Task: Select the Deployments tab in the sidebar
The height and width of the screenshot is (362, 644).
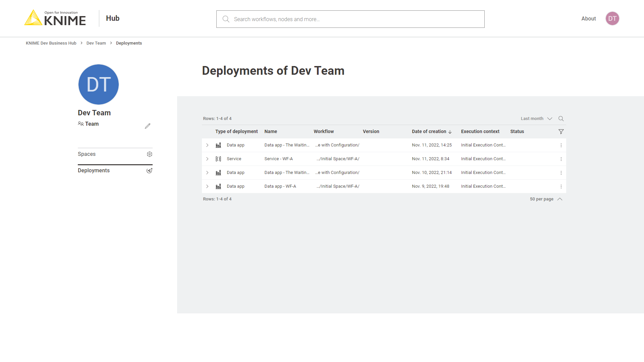Action: click(93, 170)
